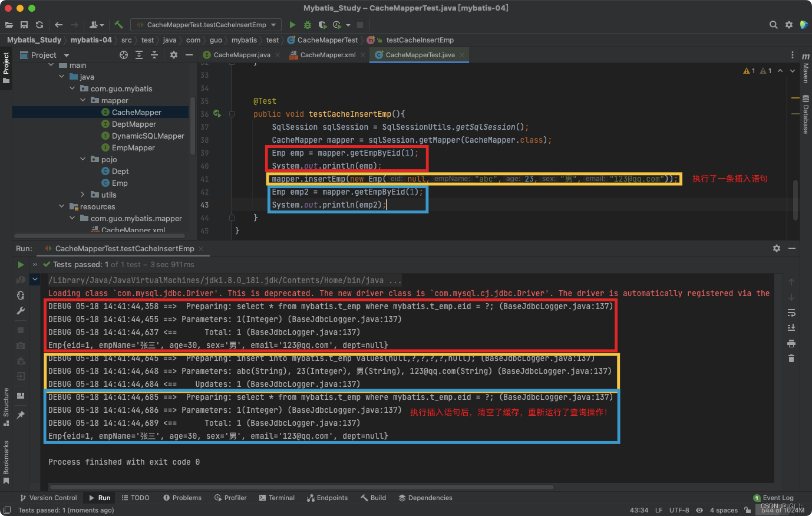Switch to CacheMapper.java editor tab
This screenshot has width=812, height=516.
point(242,55)
